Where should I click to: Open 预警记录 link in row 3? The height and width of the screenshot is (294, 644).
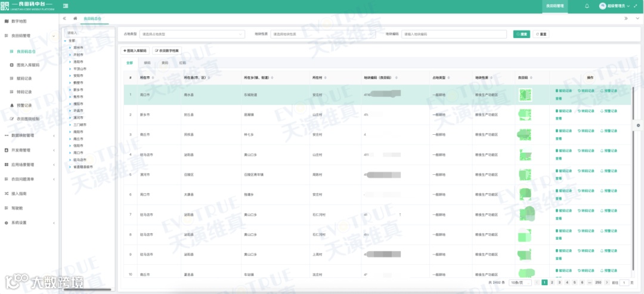609,131
